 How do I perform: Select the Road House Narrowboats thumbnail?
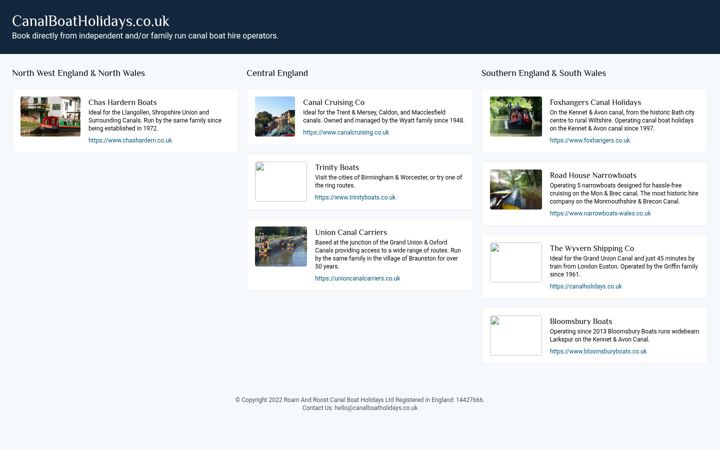point(516,189)
